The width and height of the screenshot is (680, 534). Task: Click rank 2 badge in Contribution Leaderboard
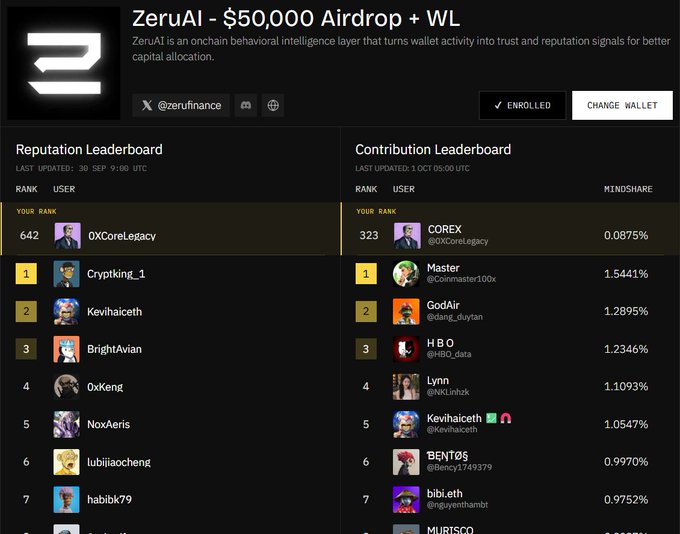366,311
